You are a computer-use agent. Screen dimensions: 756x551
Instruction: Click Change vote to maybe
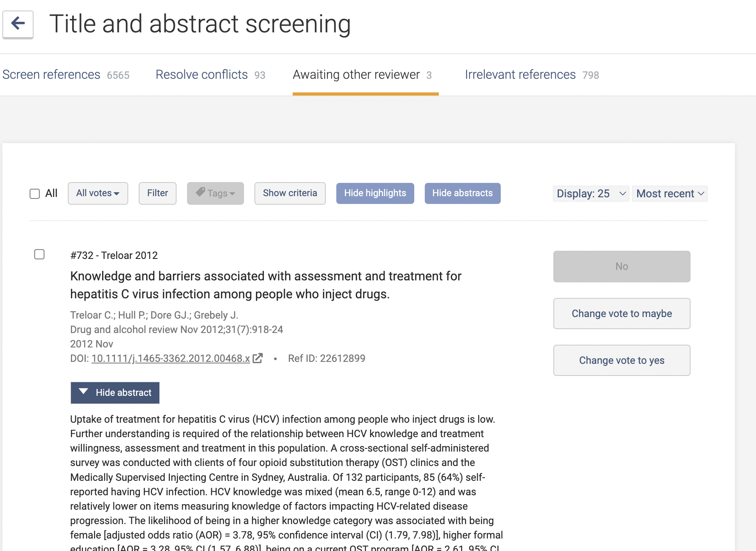[x=622, y=314]
